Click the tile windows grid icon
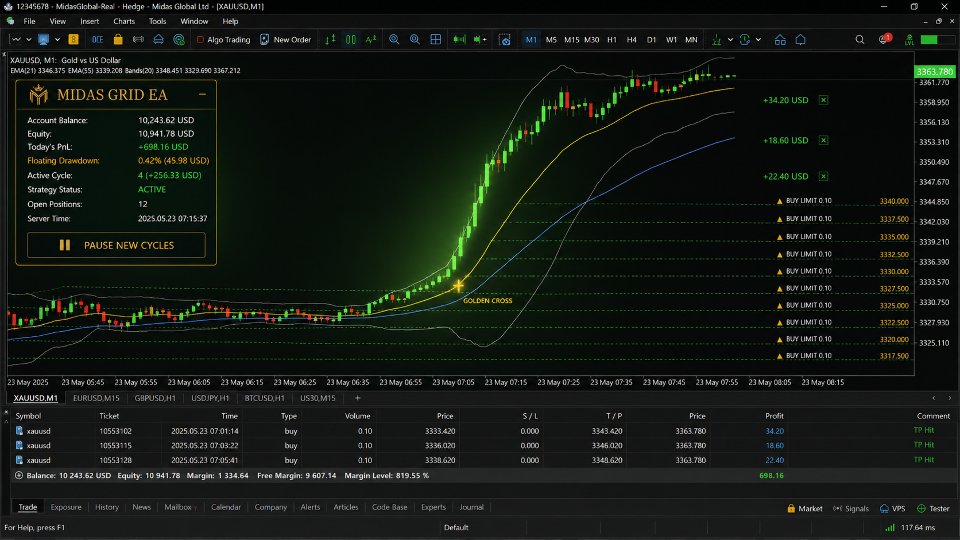 tap(435, 39)
